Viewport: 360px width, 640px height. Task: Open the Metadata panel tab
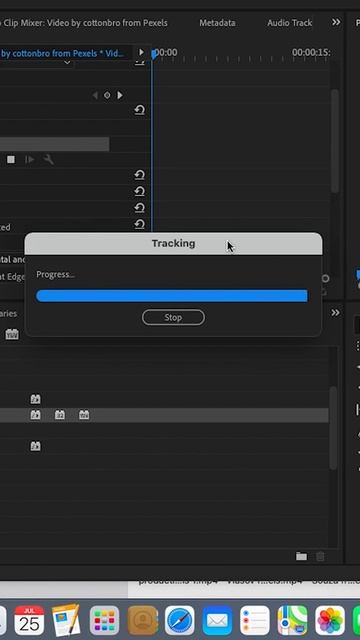[x=217, y=23]
